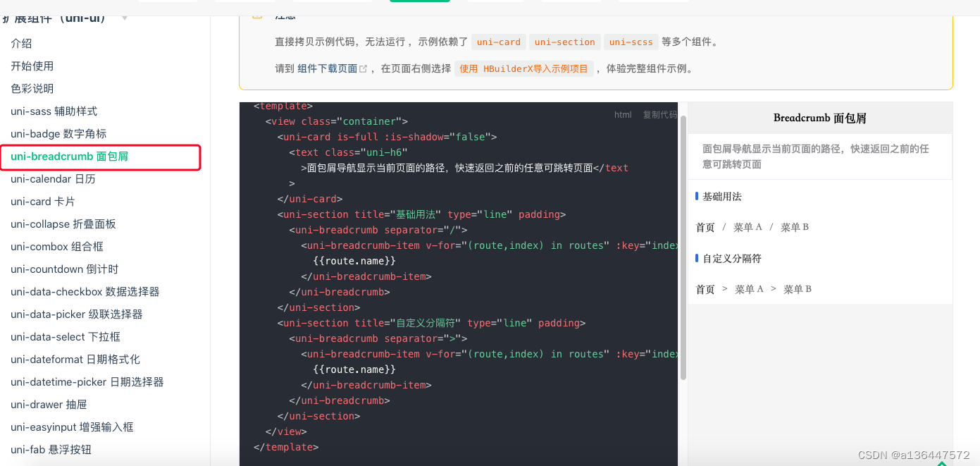Open uni-drawer 抽屉 page
980x466 pixels.
pyautogui.click(x=49, y=405)
